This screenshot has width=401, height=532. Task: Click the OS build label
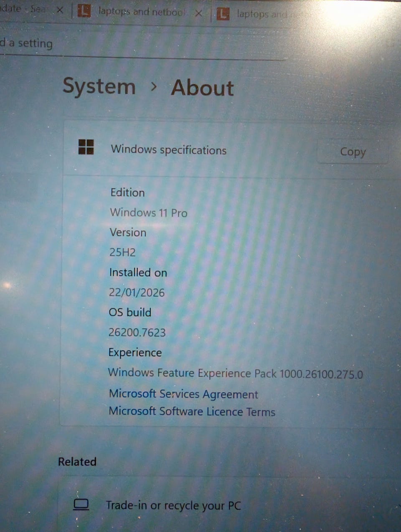(x=130, y=312)
